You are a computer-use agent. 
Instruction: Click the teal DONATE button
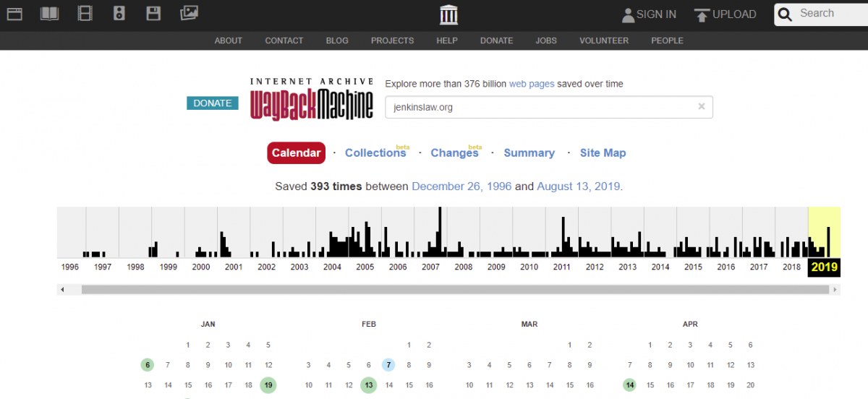[213, 103]
